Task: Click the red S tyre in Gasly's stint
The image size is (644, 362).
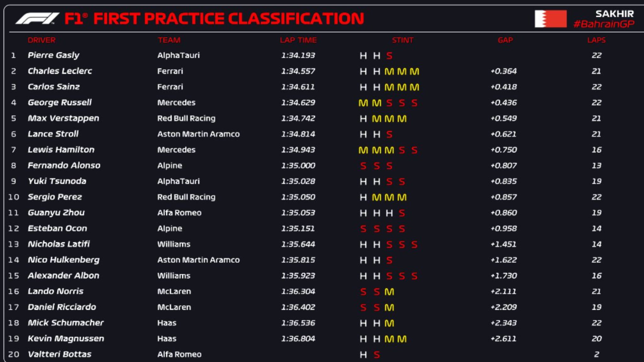Action: pyautogui.click(x=389, y=56)
